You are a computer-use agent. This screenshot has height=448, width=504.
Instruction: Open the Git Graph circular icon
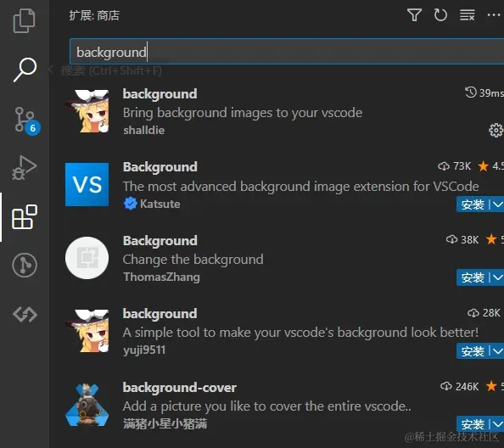[25, 265]
